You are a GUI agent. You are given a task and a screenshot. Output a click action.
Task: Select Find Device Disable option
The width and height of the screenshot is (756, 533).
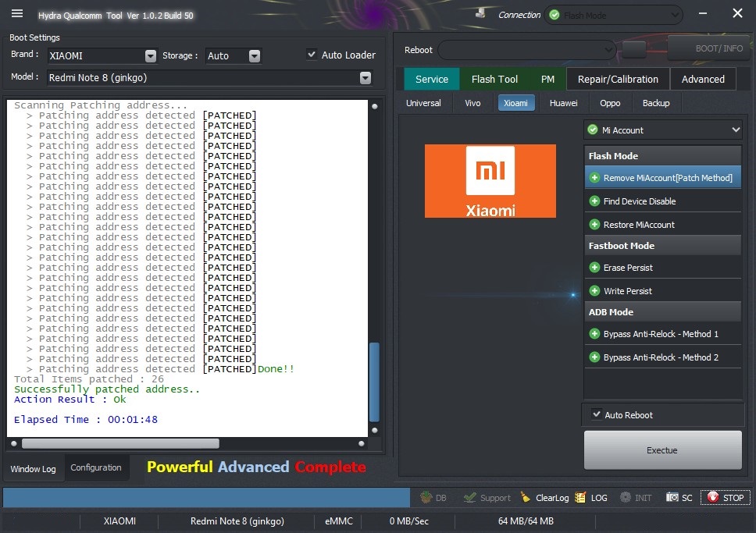point(662,201)
